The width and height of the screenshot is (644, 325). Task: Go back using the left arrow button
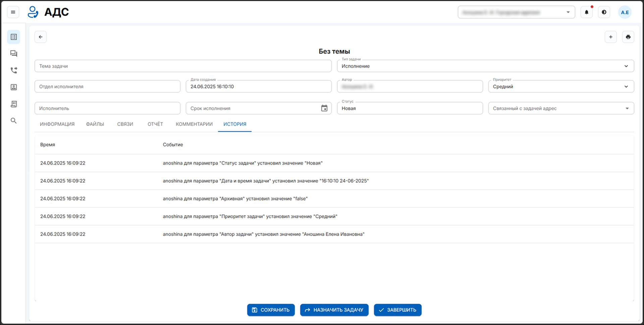(x=41, y=37)
